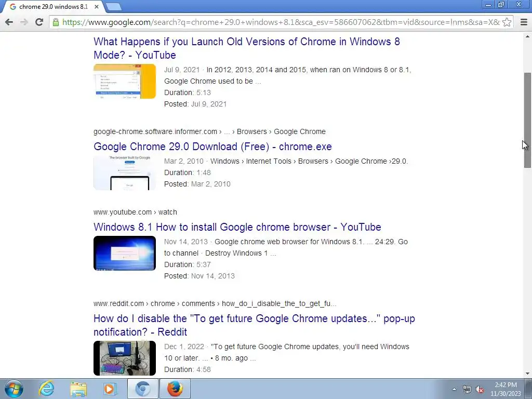Show hidden tray icons arrow
Viewport: 532px width, 399px height.
point(454,389)
